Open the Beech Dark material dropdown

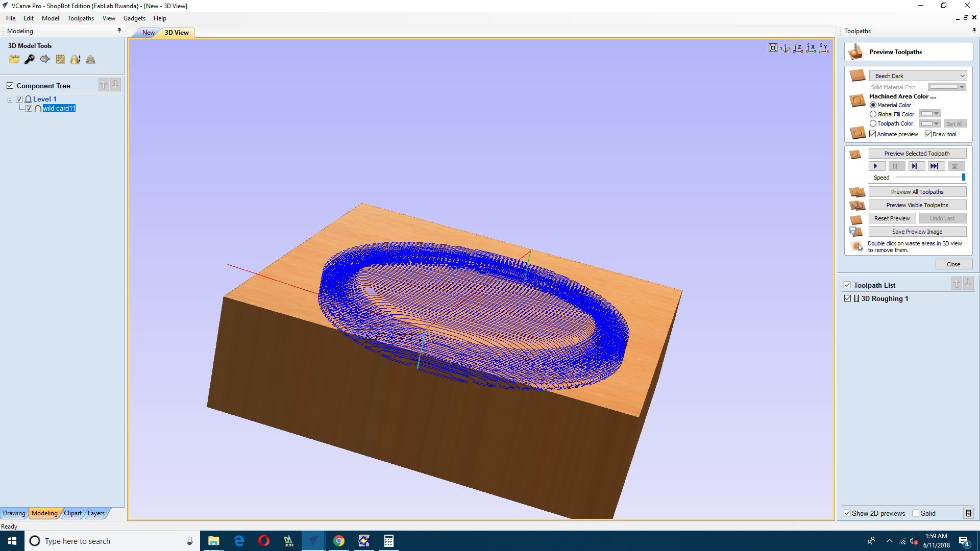pyautogui.click(x=918, y=76)
